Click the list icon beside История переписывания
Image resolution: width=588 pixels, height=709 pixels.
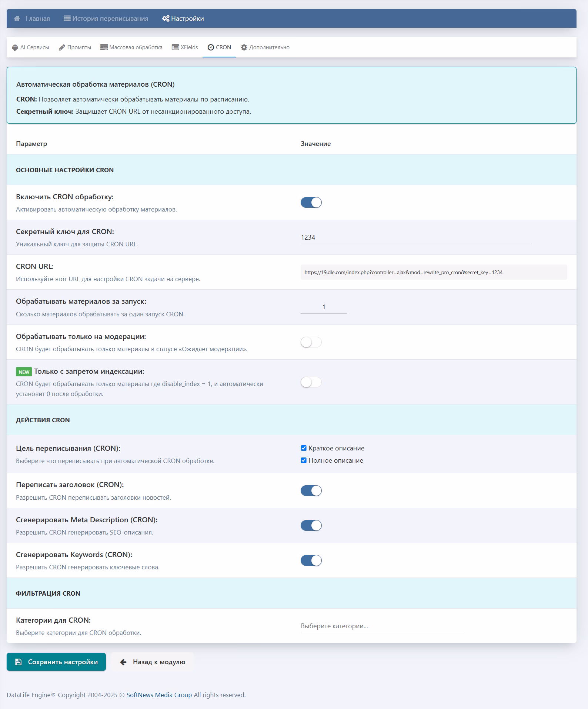pos(67,19)
